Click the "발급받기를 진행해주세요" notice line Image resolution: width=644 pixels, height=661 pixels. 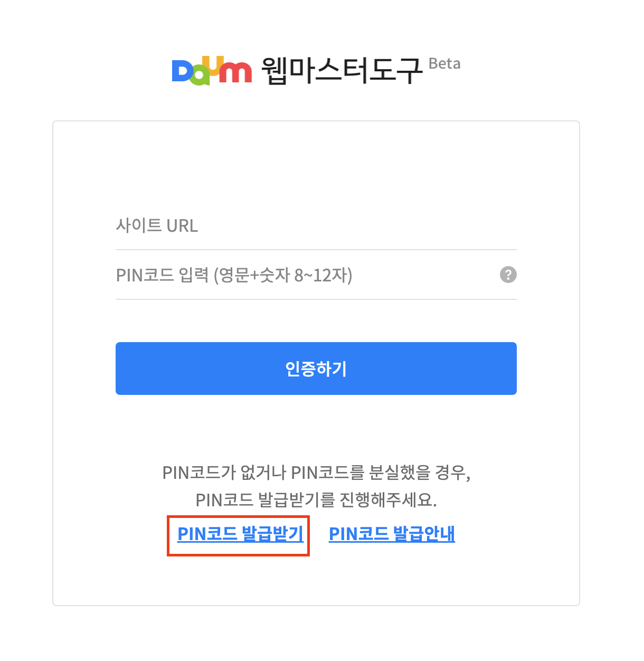coord(316,499)
